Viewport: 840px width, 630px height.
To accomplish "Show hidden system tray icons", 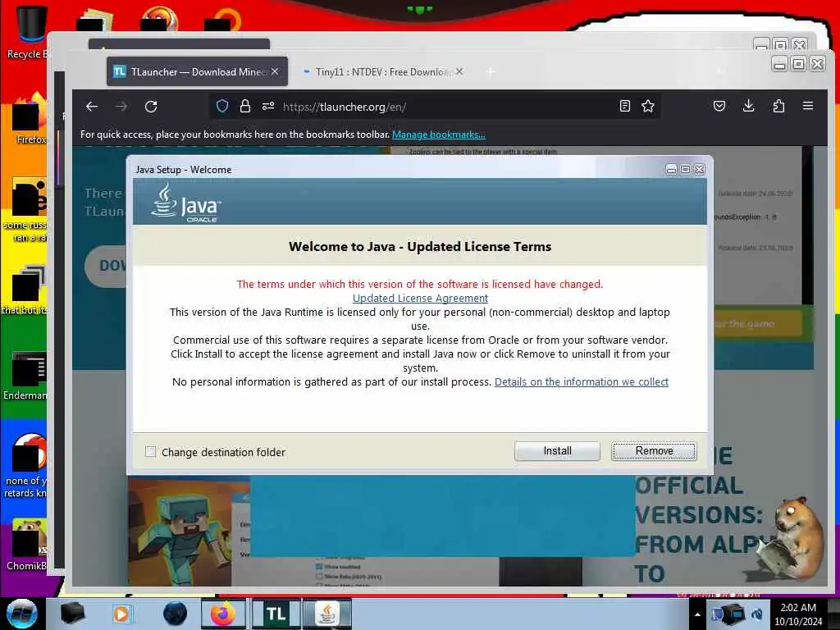I will [697, 614].
